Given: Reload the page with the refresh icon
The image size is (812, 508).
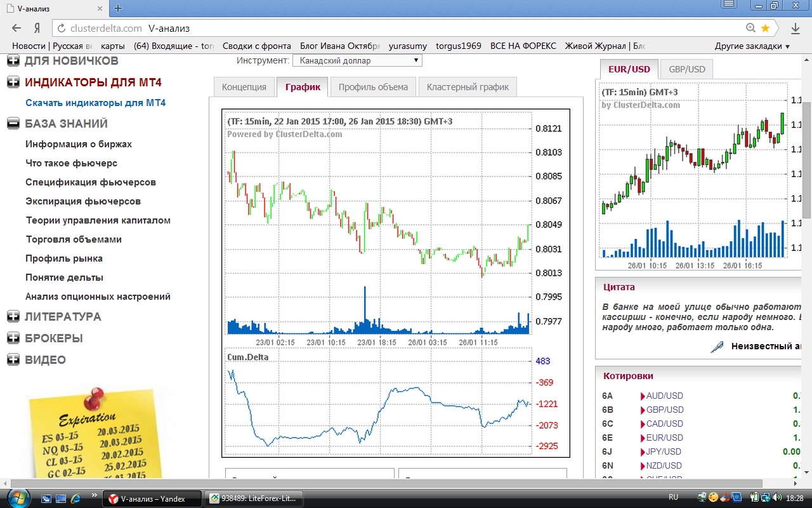Looking at the screenshot, I should [62, 29].
